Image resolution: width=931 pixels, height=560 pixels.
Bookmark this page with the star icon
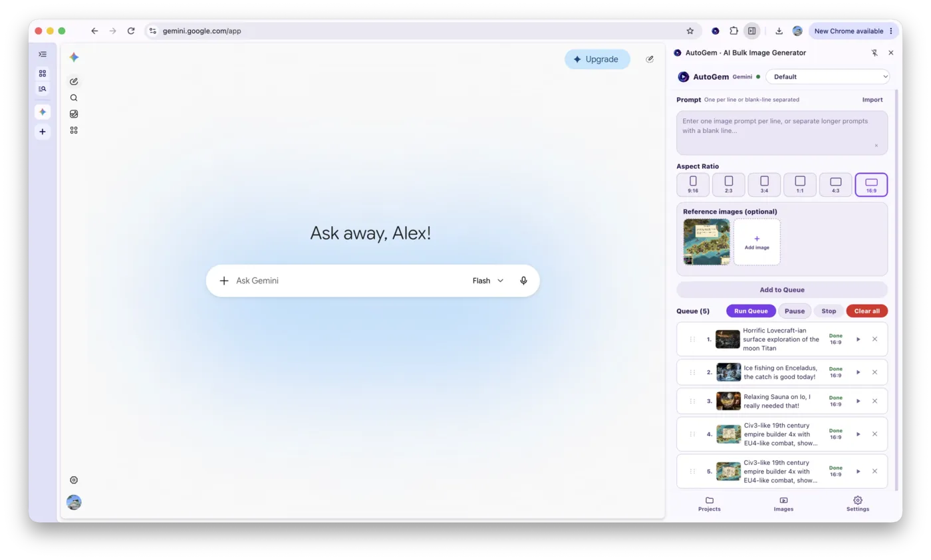coord(690,31)
